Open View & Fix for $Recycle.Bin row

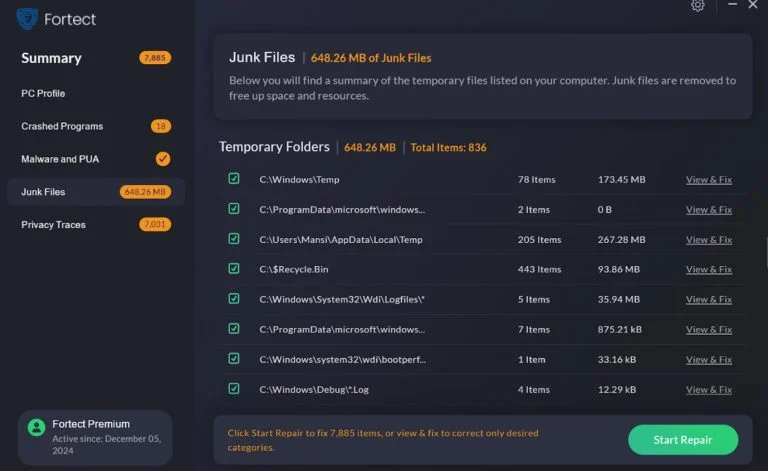(x=708, y=270)
